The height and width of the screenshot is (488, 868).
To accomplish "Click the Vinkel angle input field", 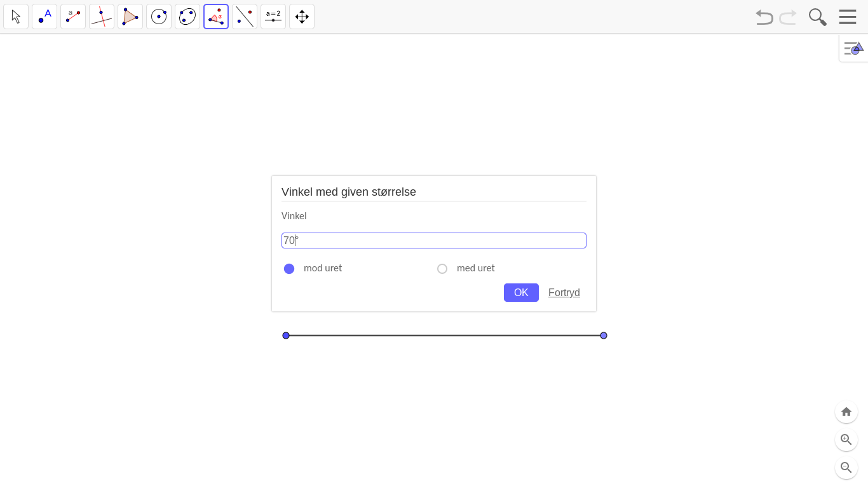I will (x=434, y=240).
